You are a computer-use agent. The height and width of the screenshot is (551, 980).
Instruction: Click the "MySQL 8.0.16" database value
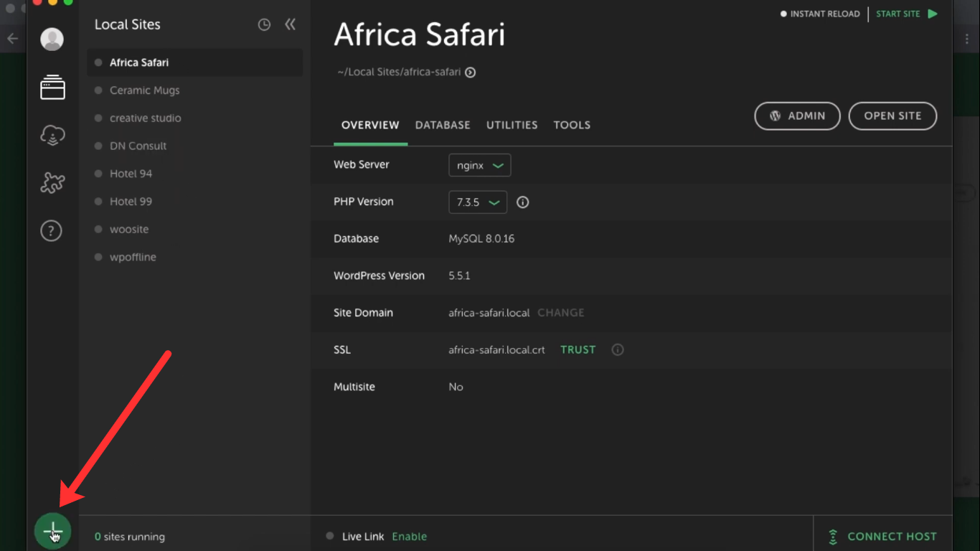[481, 239]
